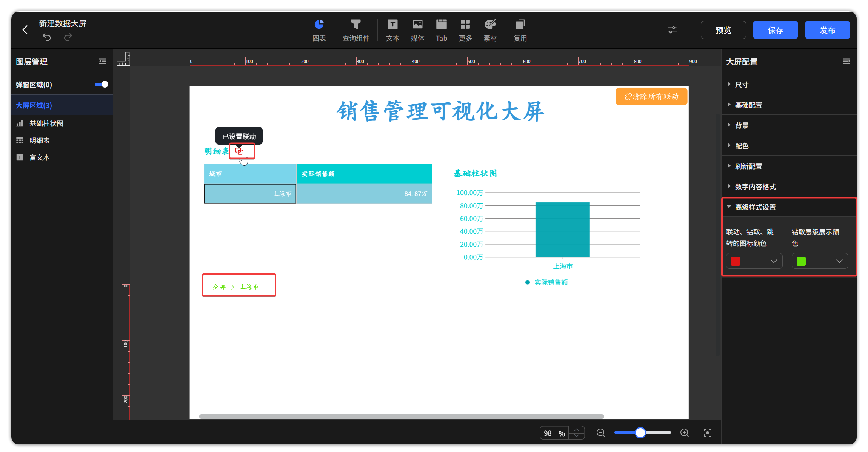Click the 清除所有联动 button
The width and height of the screenshot is (868, 452).
pos(651,96)
